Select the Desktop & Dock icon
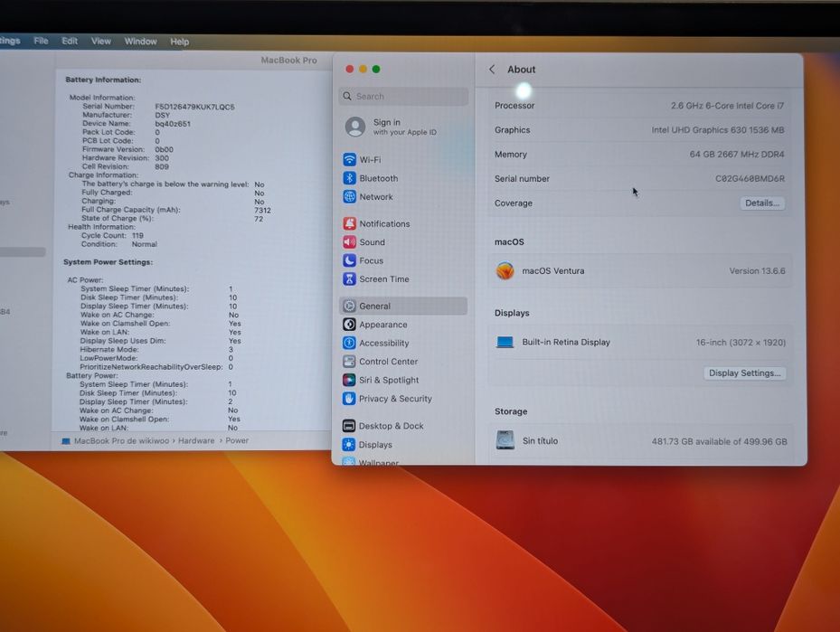Image resolution: width=840 pixels, height=632 pixels. click(x=349, y=426)
